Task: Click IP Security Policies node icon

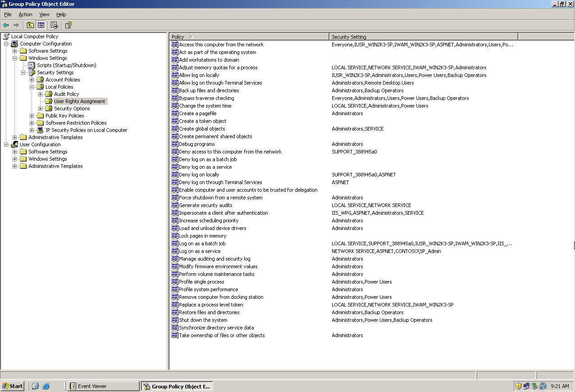Action: [40, 130]
